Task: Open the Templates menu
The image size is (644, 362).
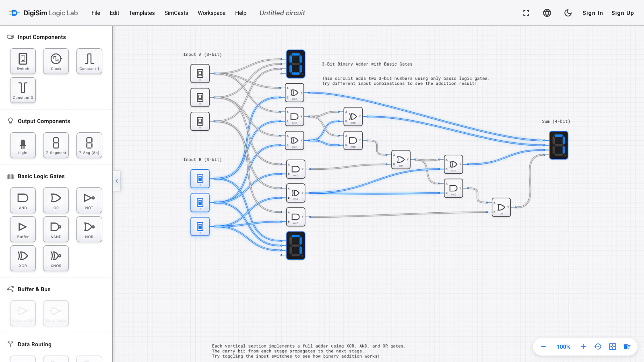Action: pos(142,13)
